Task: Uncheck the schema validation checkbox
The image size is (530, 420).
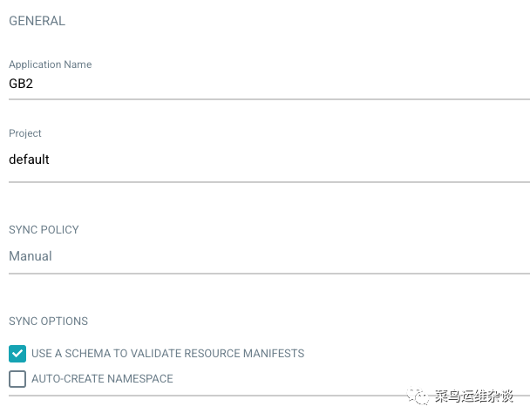Action: tap(17, 354)
